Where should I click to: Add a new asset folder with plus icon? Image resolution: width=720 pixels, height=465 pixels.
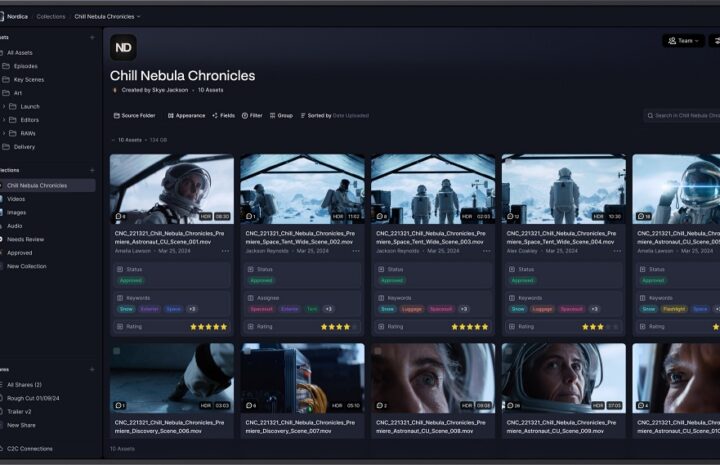[92, 38]
